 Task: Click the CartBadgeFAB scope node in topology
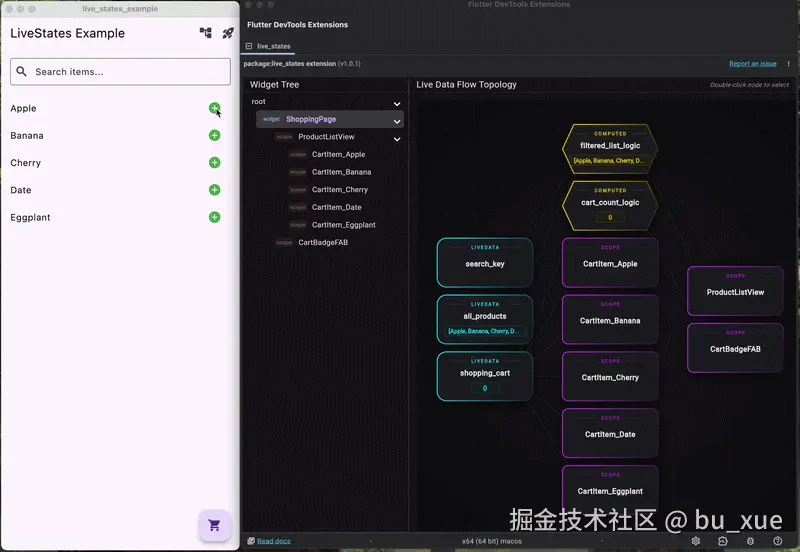tap(735, 348)
